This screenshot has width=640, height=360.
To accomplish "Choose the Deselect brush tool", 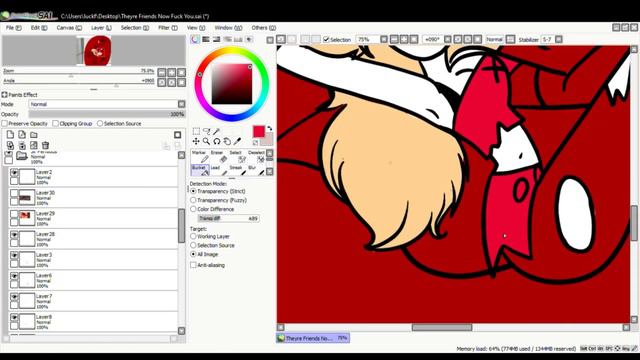I will (256, 156).
